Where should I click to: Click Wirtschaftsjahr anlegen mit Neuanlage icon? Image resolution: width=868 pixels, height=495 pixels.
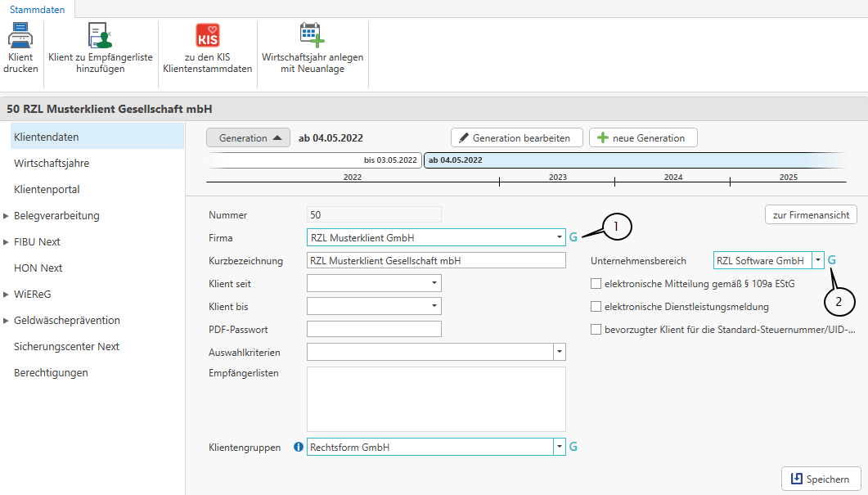(x=312, y=36)
